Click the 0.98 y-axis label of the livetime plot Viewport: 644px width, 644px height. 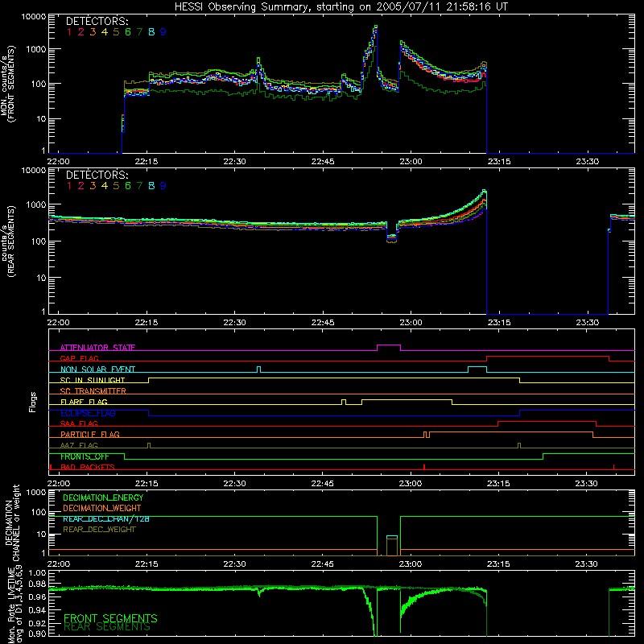[x=37, y=584]
